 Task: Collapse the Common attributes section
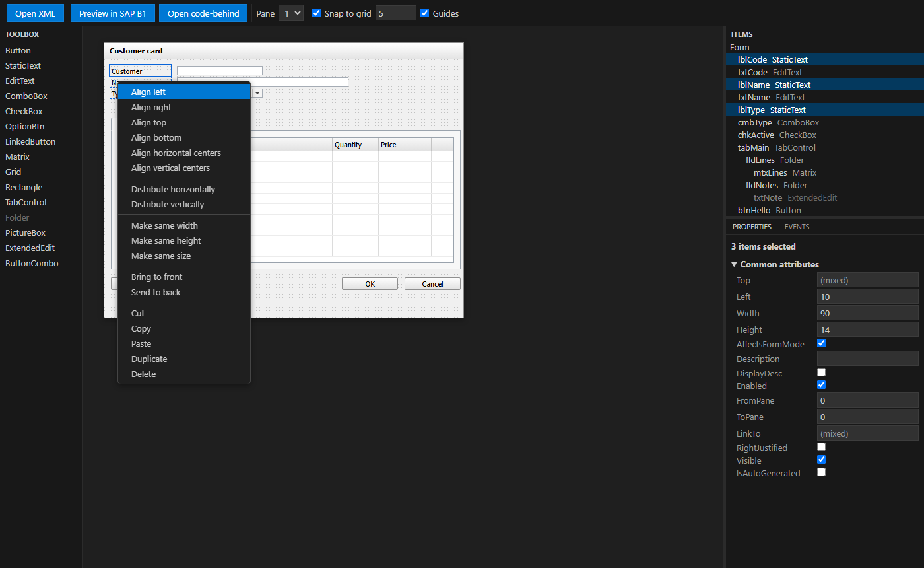tap(775, 265)
